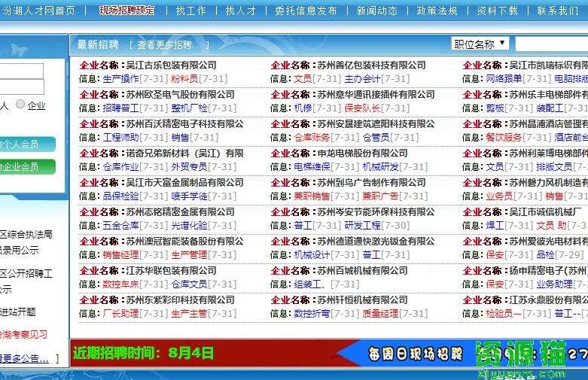The image size is (588, 380).
Task: Open 政策法规 menu item
Action: [437, 11]
